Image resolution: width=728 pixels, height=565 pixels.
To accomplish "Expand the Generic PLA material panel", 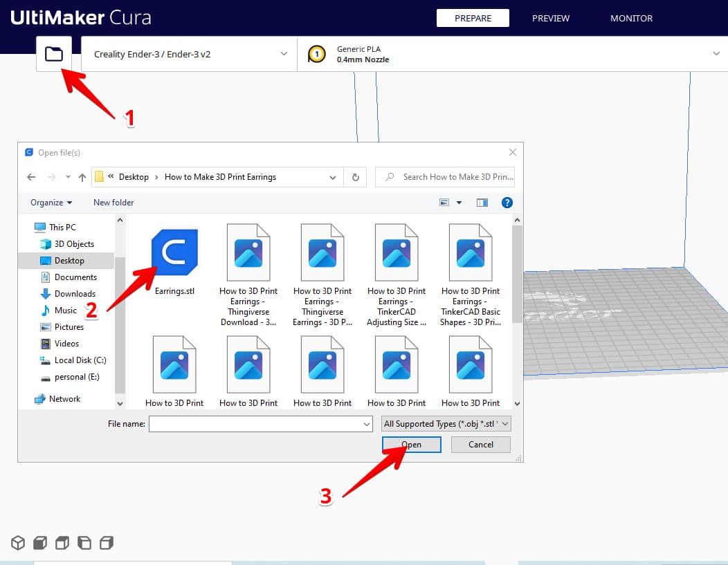I will [x=513, y=54].
